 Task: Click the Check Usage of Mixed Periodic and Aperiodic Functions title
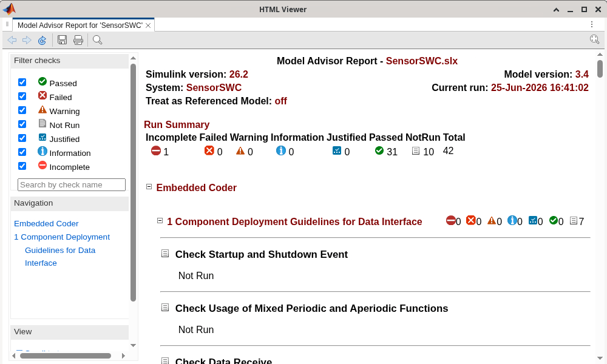pos(311,308)
